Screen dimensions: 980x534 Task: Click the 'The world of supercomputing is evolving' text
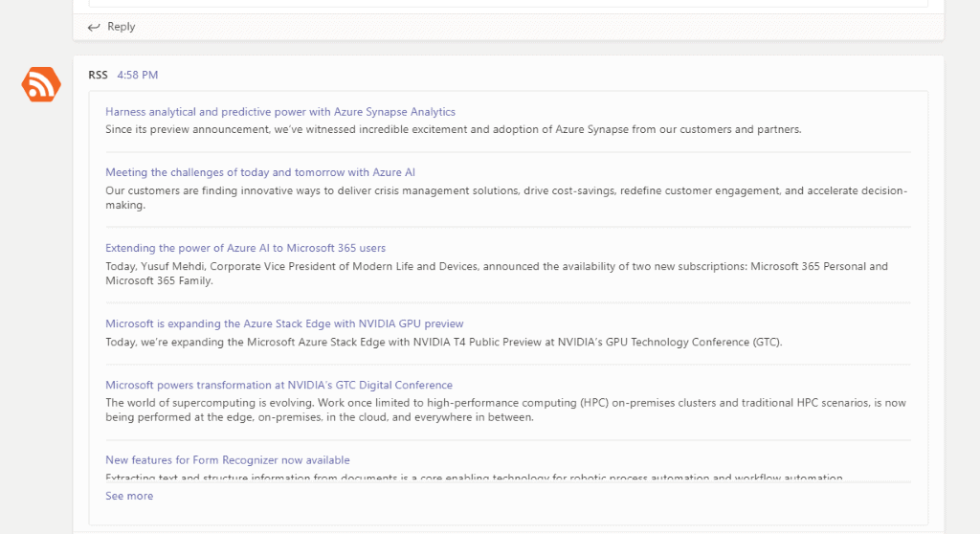tap(505, 411)
